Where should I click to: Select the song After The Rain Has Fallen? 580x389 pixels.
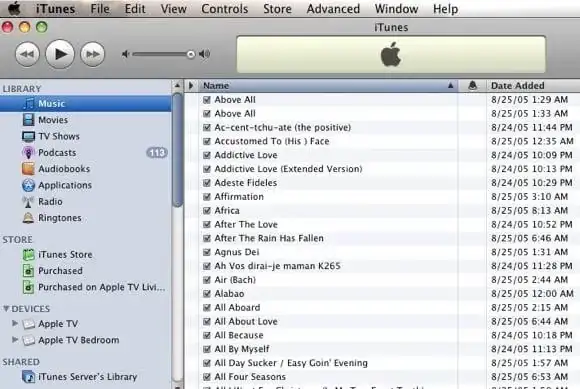[269, 238]
